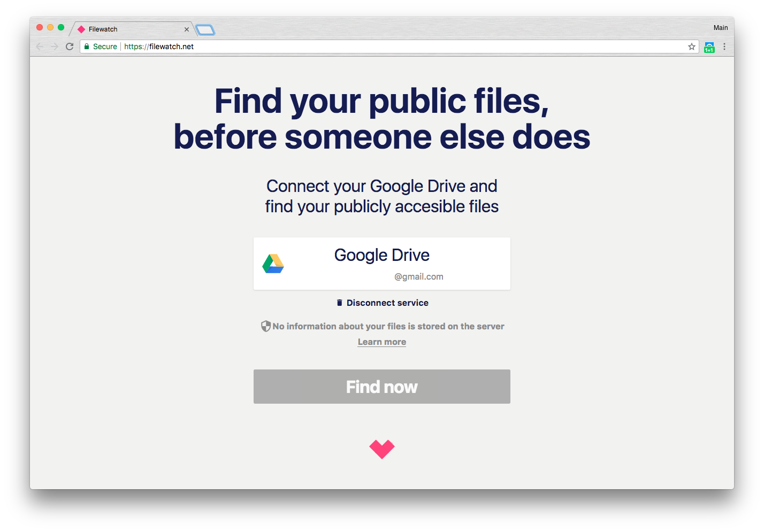Click the Google Drive triangle logo
This screenshot has width=764, height=532.
[273, 264]
